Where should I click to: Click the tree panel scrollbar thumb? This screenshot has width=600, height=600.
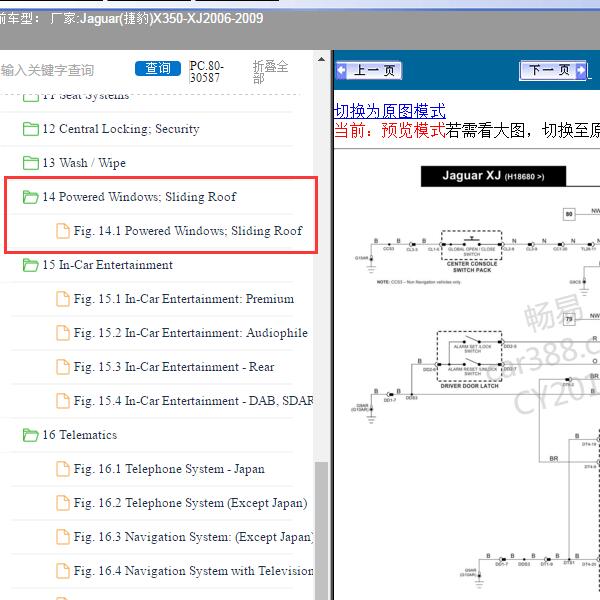321,531
